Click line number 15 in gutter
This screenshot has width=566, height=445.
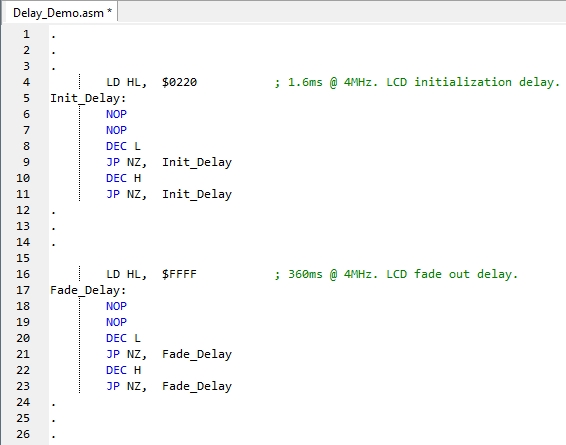coord(23,258)
